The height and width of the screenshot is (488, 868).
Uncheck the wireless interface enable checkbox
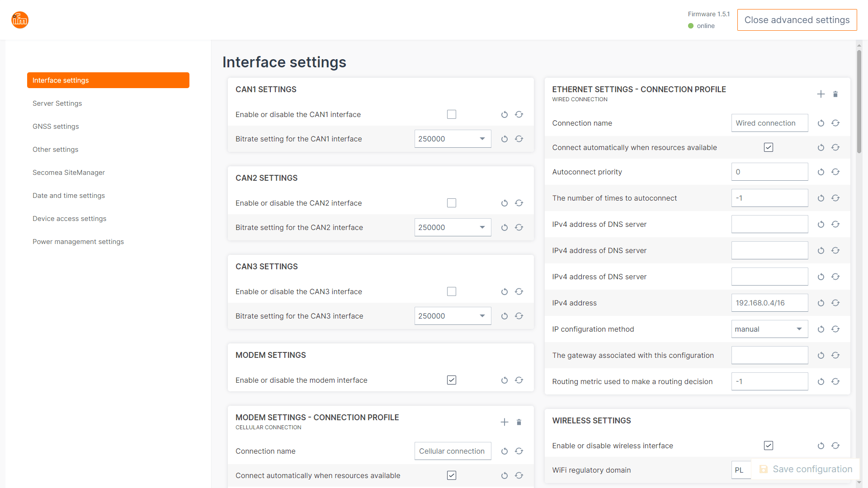(769, 446)
